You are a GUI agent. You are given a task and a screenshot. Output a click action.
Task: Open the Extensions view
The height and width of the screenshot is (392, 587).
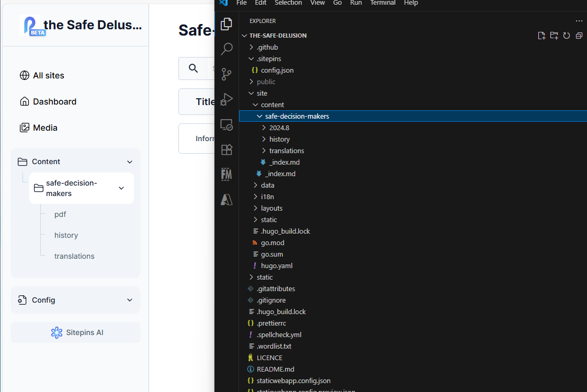[227, 149]
